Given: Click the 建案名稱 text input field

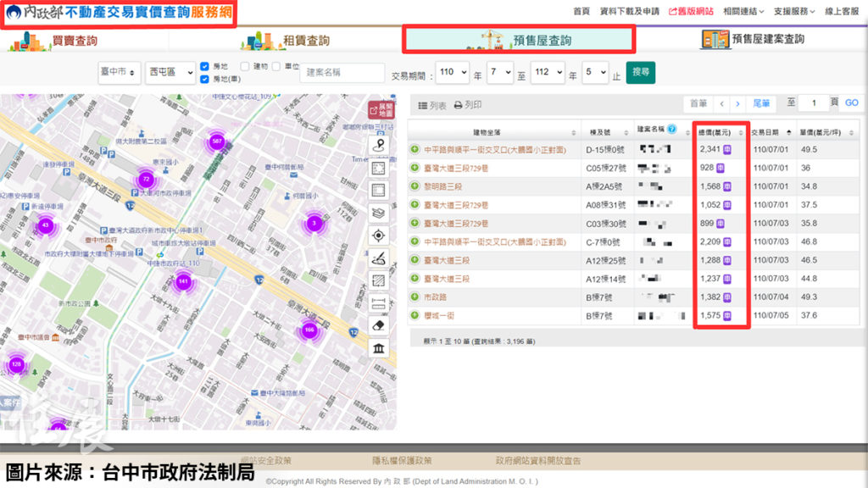Looking at the screenshot, I should (x=342, y=73).
